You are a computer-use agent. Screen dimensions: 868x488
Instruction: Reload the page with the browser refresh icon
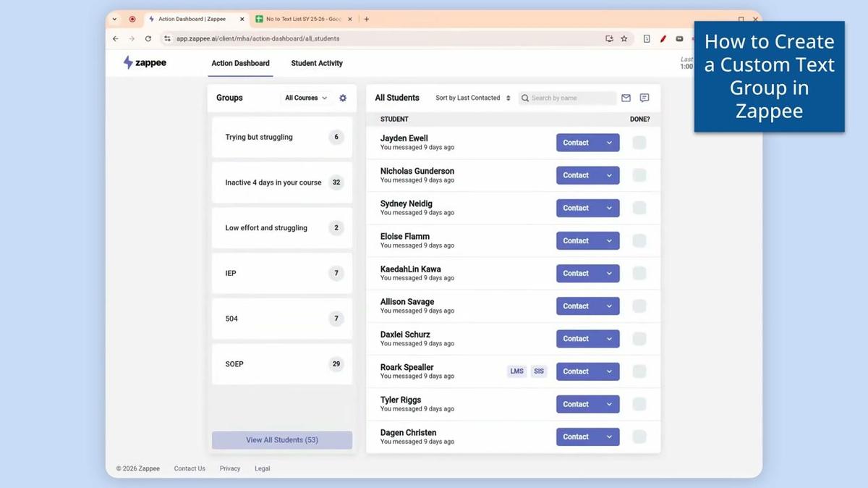[148, 38]
